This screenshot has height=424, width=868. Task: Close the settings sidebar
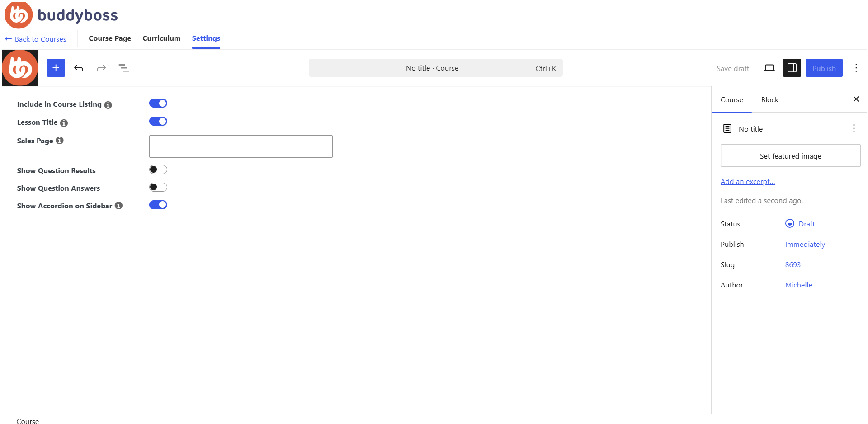point(856,99)
